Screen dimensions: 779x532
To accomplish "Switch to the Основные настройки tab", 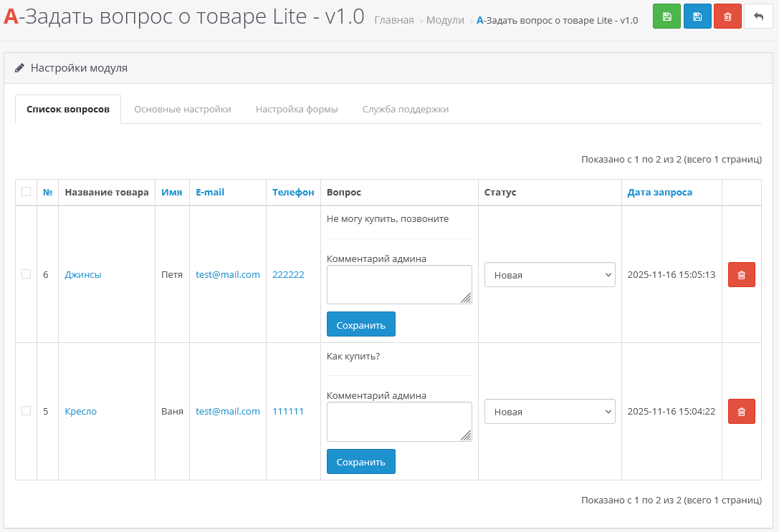I will [x=183, y=110].
